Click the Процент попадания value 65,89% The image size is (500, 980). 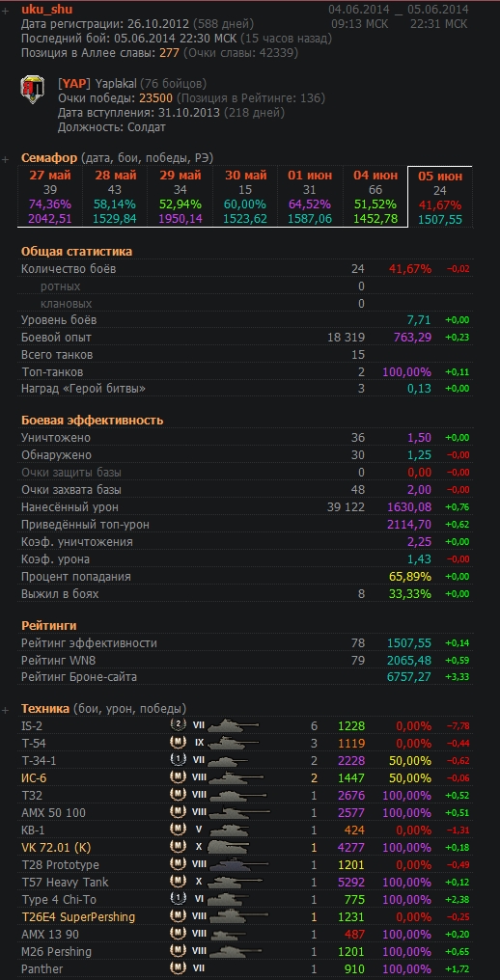(x=410, y=576)
